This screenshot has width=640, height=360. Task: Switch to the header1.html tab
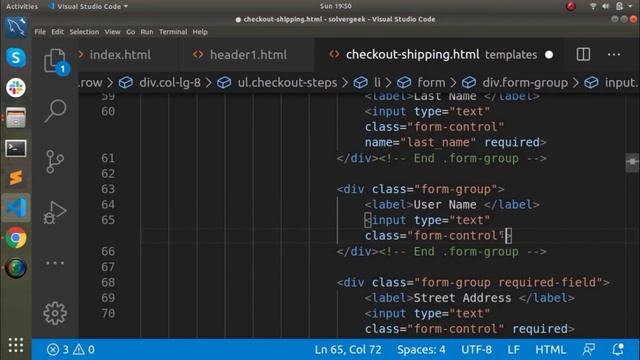(x=247, y=55)
